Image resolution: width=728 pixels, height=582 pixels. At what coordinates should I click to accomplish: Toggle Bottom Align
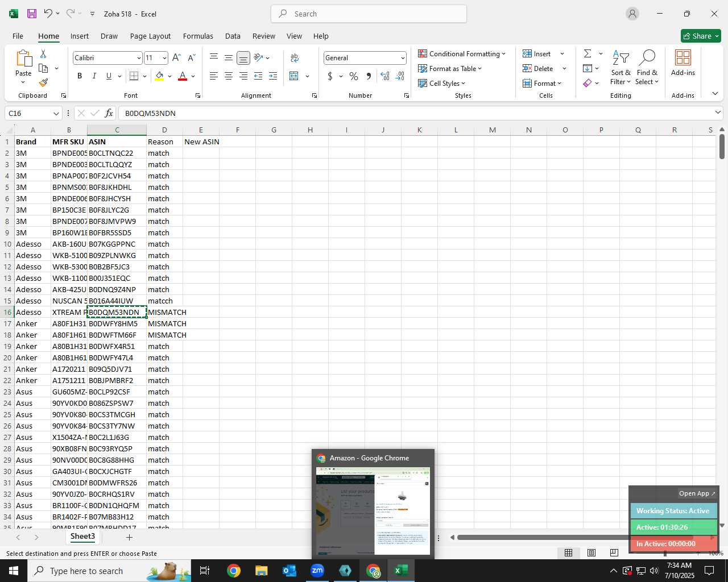tap(243, 57)
